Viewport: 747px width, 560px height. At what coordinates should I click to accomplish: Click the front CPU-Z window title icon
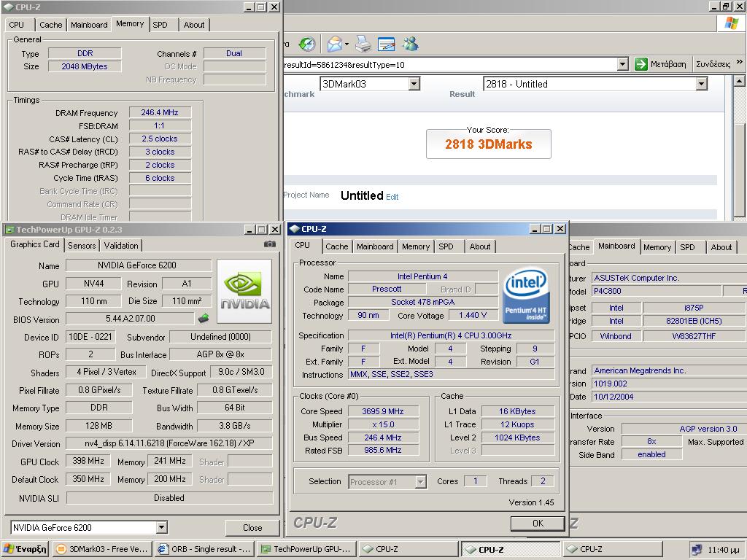295,229
